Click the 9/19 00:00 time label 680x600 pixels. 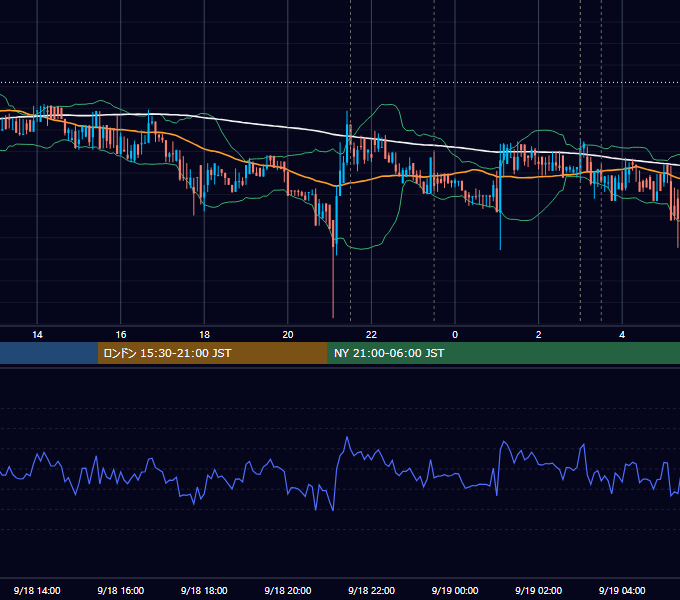(x=455, y=590)
